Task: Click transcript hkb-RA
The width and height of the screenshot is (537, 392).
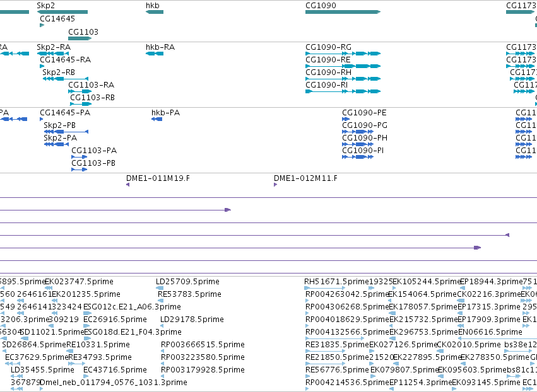Action: click(160, 47)
